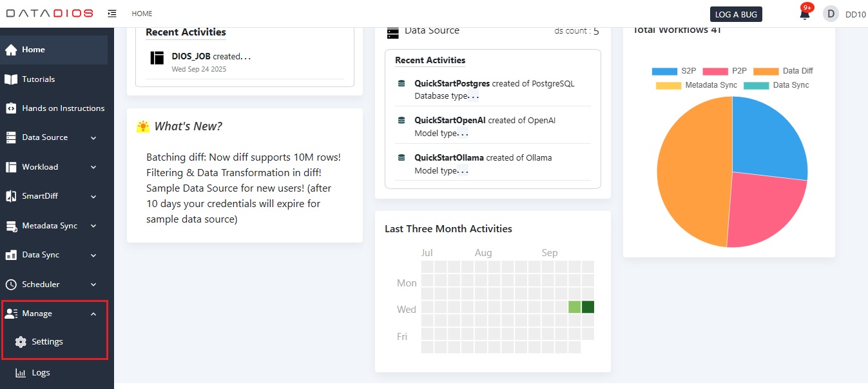Click the LOG A BUG button

(736, 13)
